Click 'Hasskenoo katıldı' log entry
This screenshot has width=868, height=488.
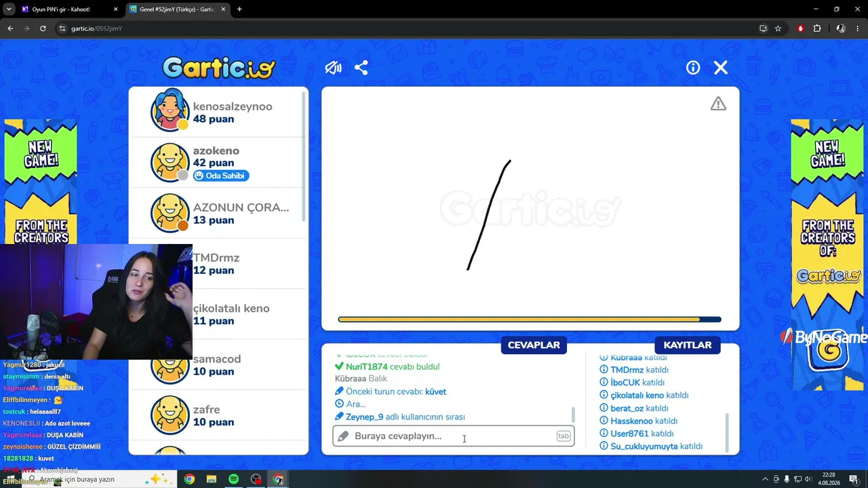pos(639,421)
